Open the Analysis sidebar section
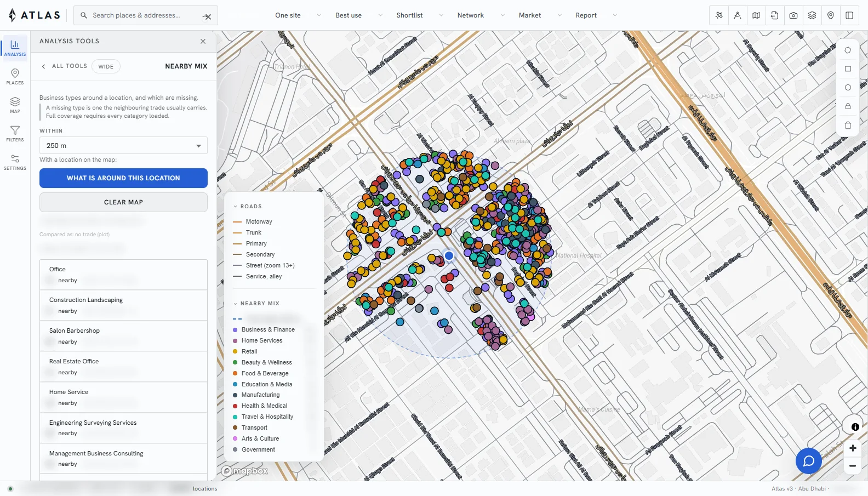Viewport: 868px width, 496px height. click(15, 47)
